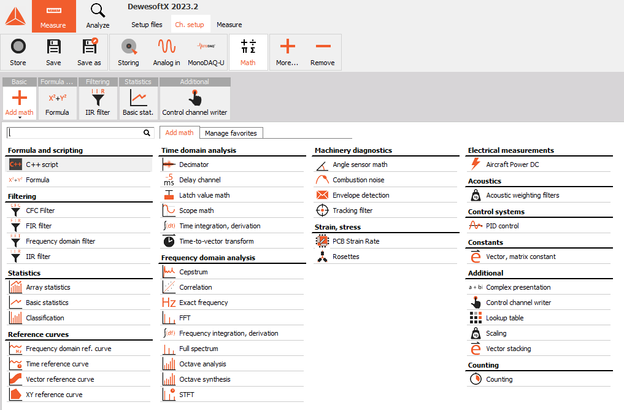The image size is (624, 410).
Task: Click the math search input field
Action: (x=76, y=133)
